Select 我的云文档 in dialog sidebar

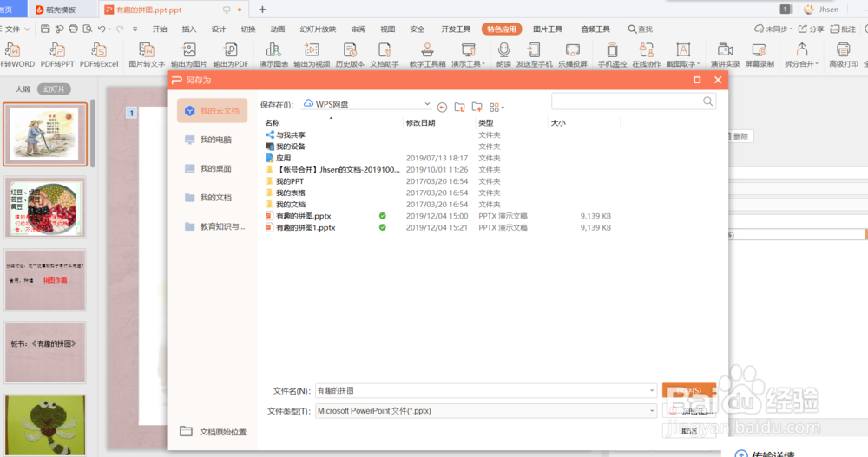212,111
